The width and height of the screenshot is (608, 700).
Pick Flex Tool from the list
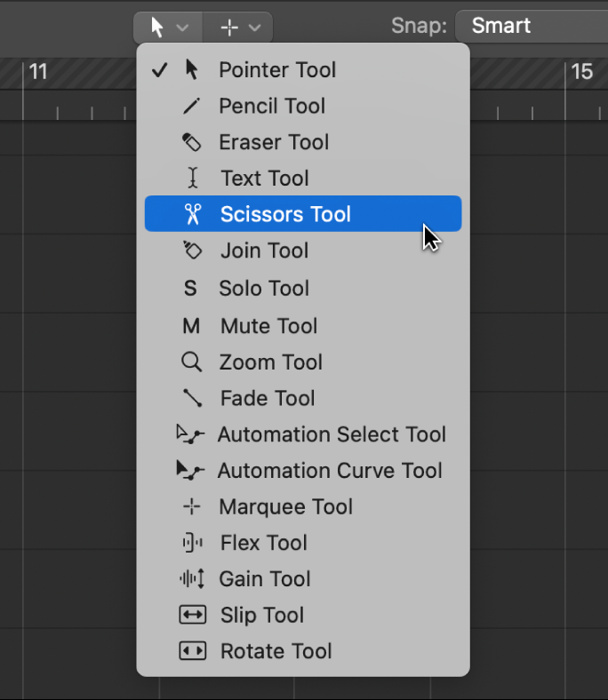point(303,543)
